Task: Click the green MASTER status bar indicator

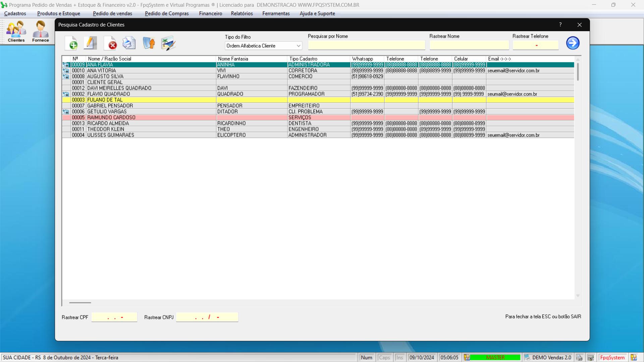Action: coord(495,358)
